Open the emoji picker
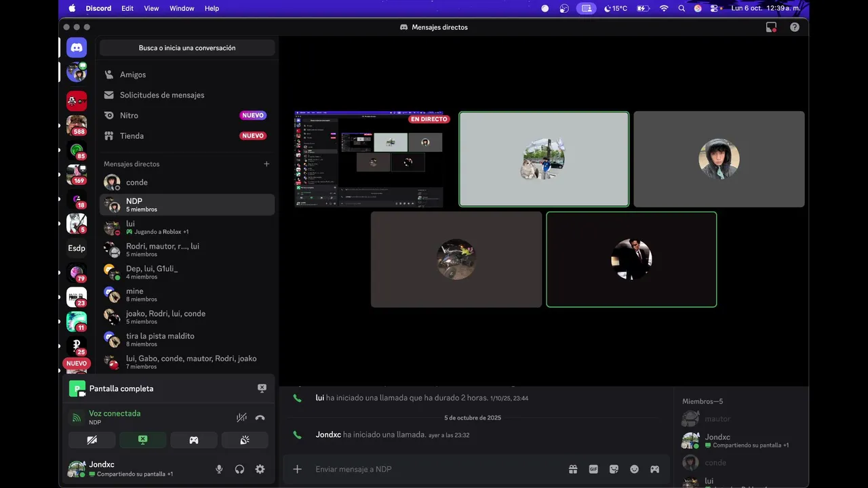Screen dimensions: 868x488 click(635, 469)
